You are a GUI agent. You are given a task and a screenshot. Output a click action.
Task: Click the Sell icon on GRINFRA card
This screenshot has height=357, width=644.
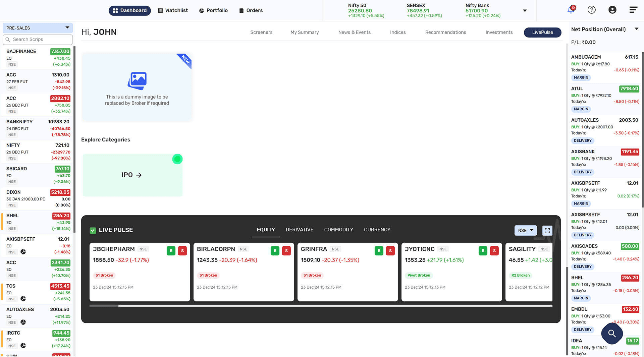pyautogui.click(x=390, y=250)
